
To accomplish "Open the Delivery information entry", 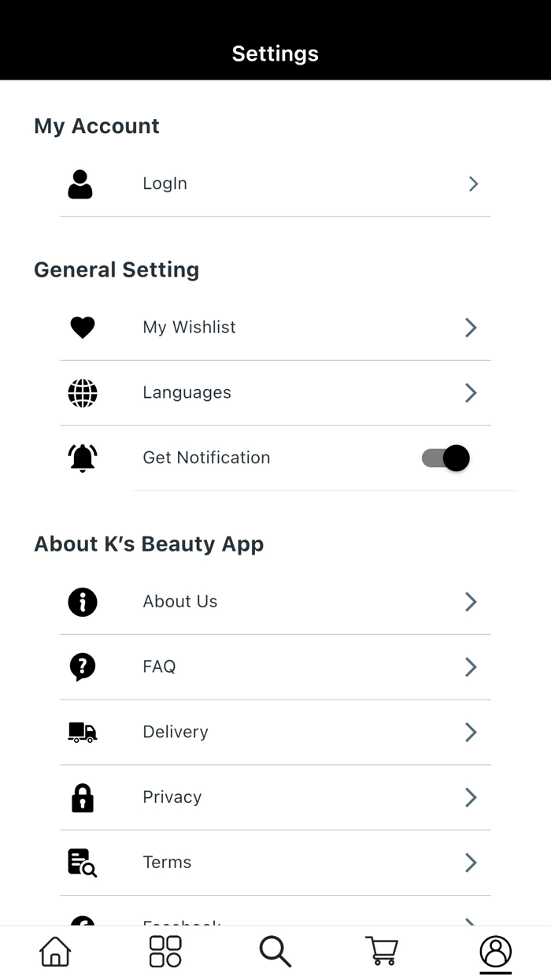I will click(275, 733).
